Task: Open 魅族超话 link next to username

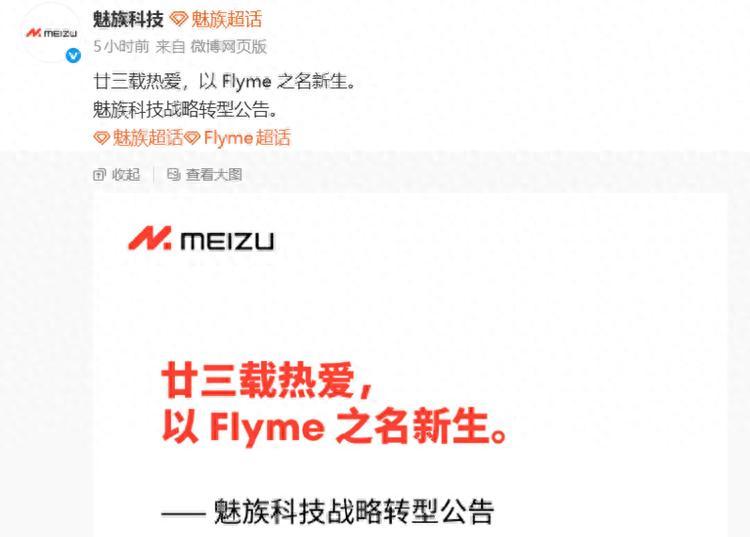Action: [226, 20]
